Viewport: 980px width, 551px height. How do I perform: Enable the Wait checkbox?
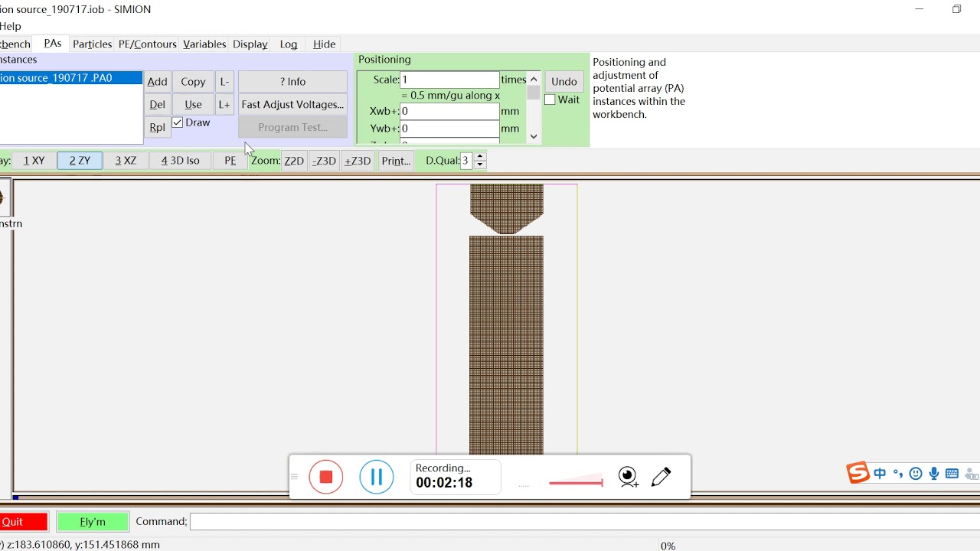coord(550,99)
